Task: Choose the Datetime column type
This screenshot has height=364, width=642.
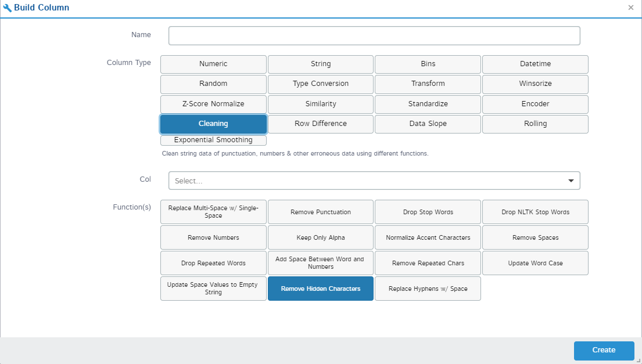Action: click(535, 64)
